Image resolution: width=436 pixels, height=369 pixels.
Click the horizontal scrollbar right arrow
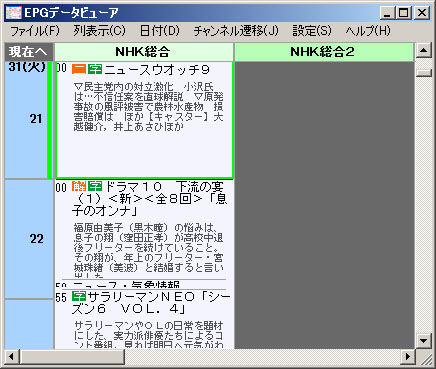click(407, 357)
